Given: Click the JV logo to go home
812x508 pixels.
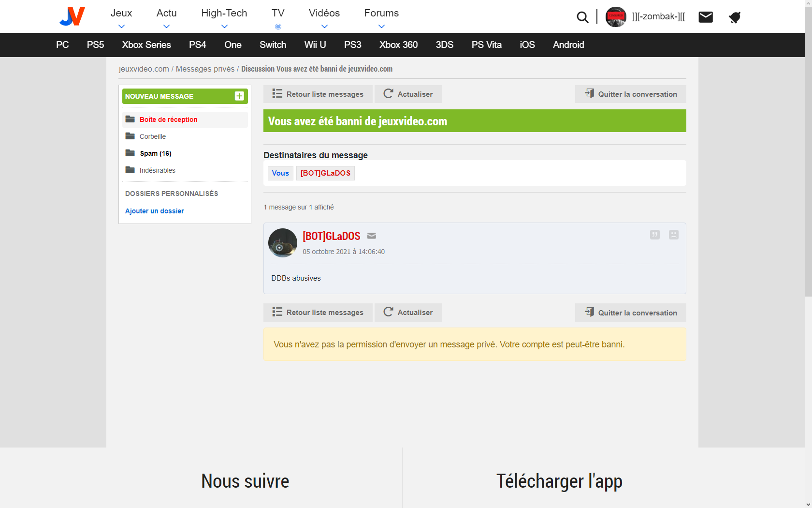Looking at the screenshot, I should [x=72, y=16].
